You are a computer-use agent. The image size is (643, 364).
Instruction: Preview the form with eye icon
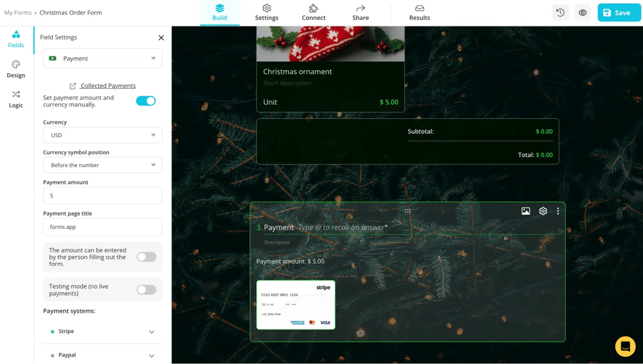583,13
